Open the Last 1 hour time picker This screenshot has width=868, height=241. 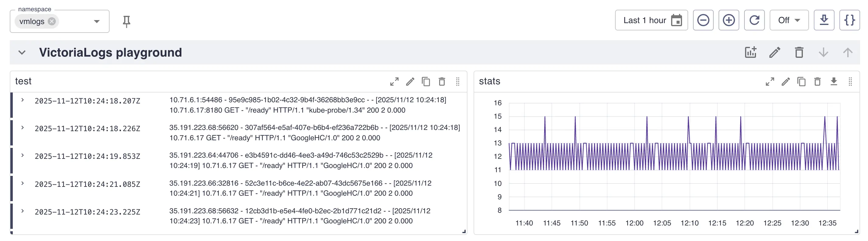(651, 21)
